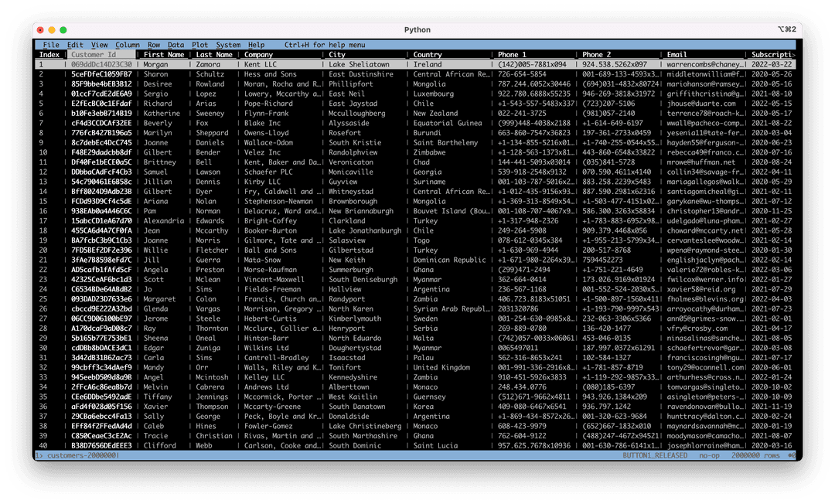Click company cell Hebert-Curtis
This screenshot has height=504, width=835.
click(271, 318)
